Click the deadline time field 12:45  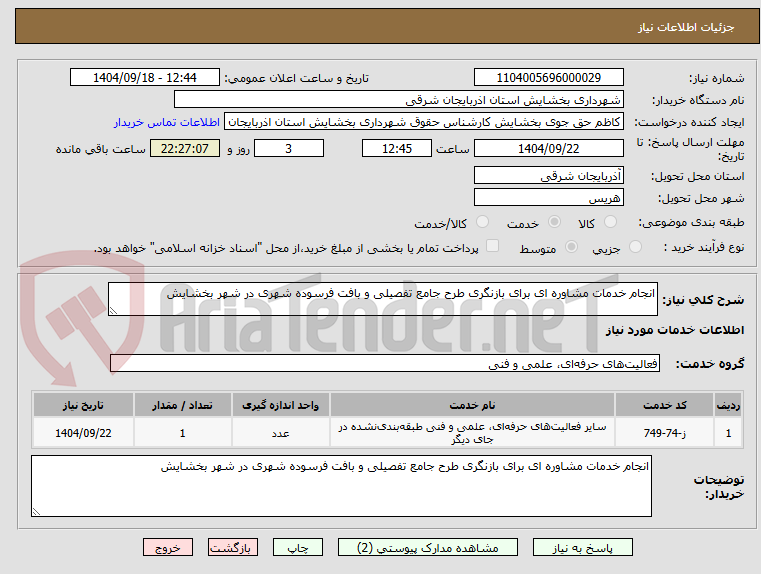click(397, 148)
